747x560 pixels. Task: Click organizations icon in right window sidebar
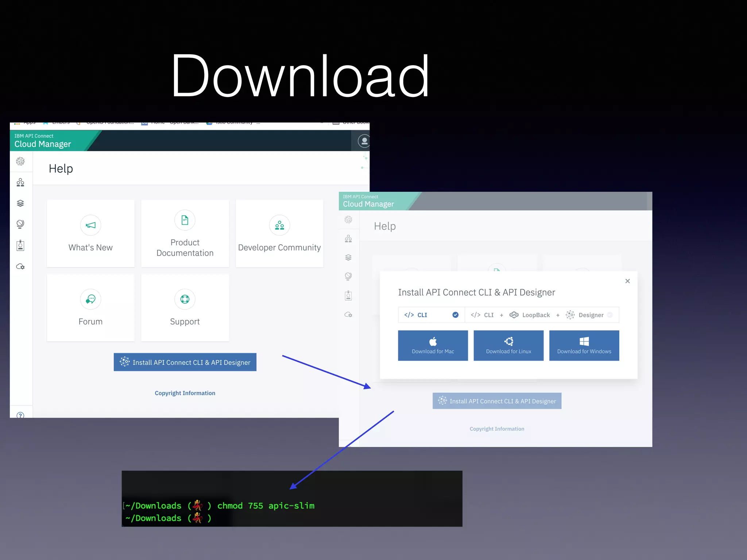(x=348, y=239)
